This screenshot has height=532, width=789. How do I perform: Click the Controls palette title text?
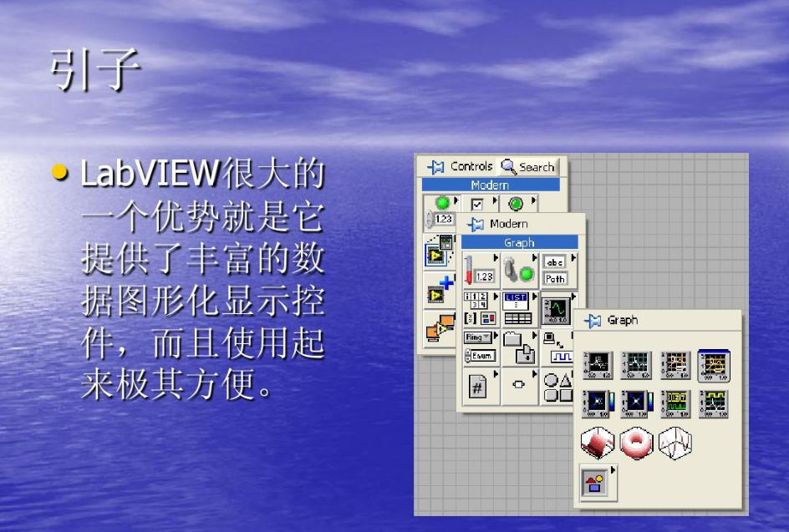pos(471,166)
